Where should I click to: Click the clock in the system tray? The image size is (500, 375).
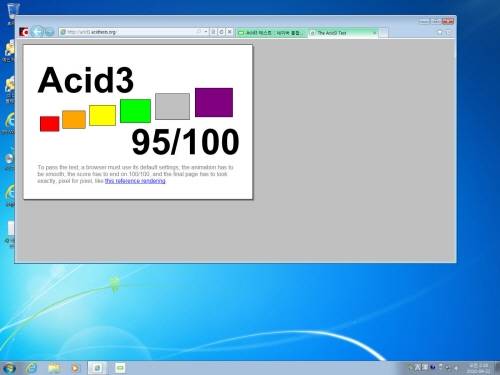click(x=478, y=368)
